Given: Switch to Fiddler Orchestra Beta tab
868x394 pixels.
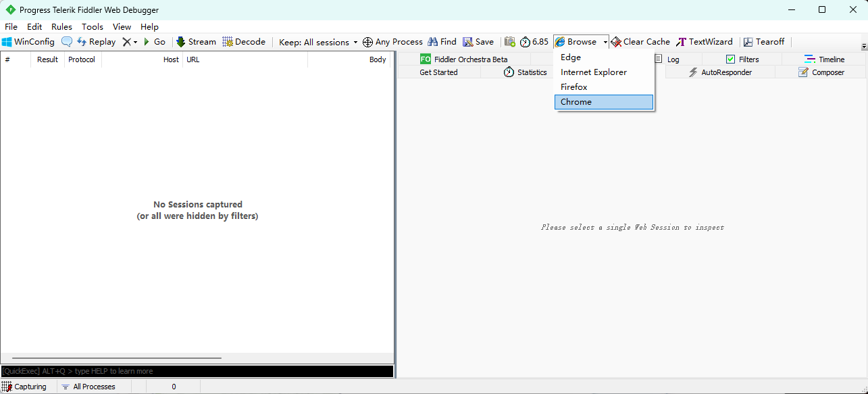Looking at the screenshot, I should point(464,59).
